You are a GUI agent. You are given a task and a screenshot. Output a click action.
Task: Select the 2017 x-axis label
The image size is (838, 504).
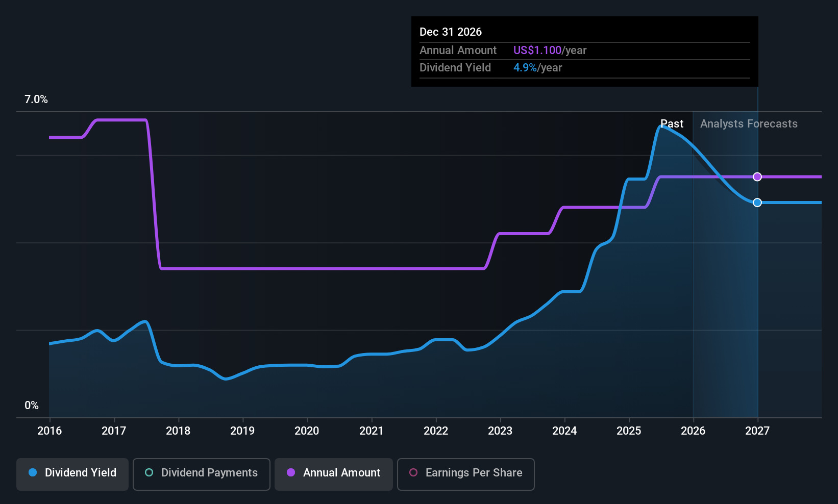[114, 431]
